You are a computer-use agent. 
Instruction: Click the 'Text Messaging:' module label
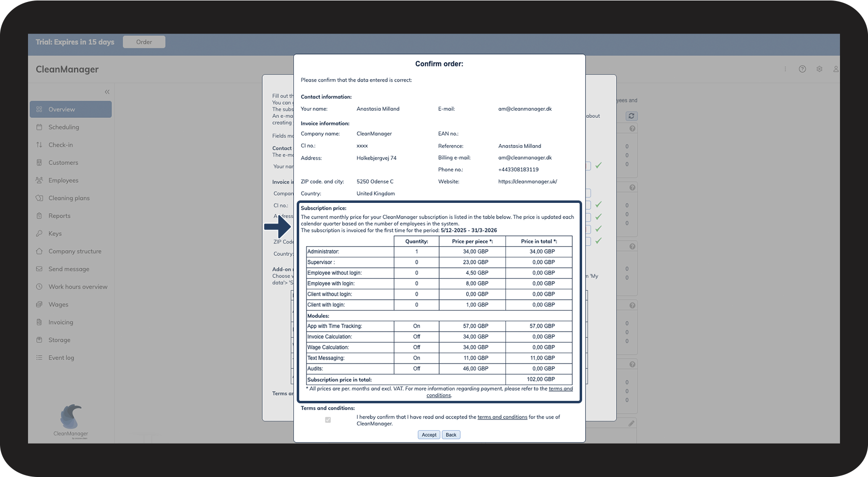[x=326, y=358]
